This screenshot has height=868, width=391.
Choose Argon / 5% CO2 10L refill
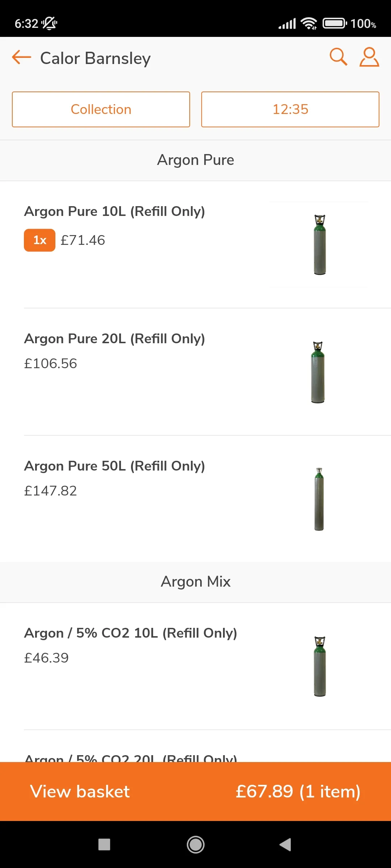point(130,633)
